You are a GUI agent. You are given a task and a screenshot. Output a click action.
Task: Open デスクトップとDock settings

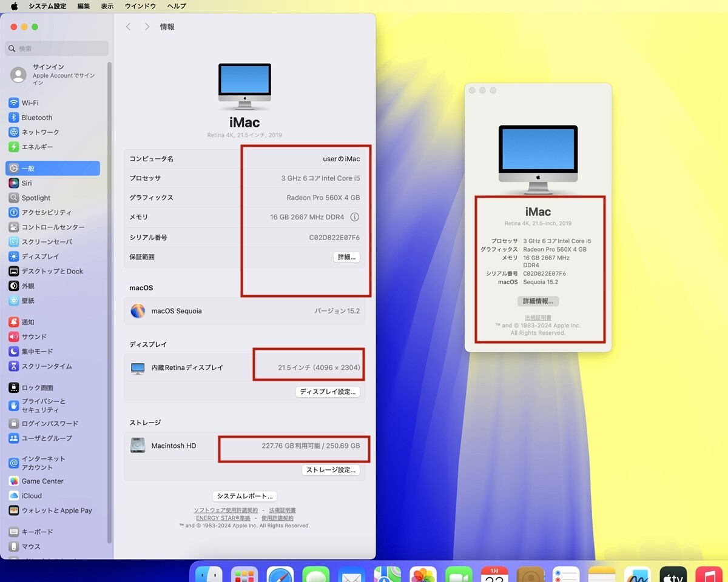(53, 271)
